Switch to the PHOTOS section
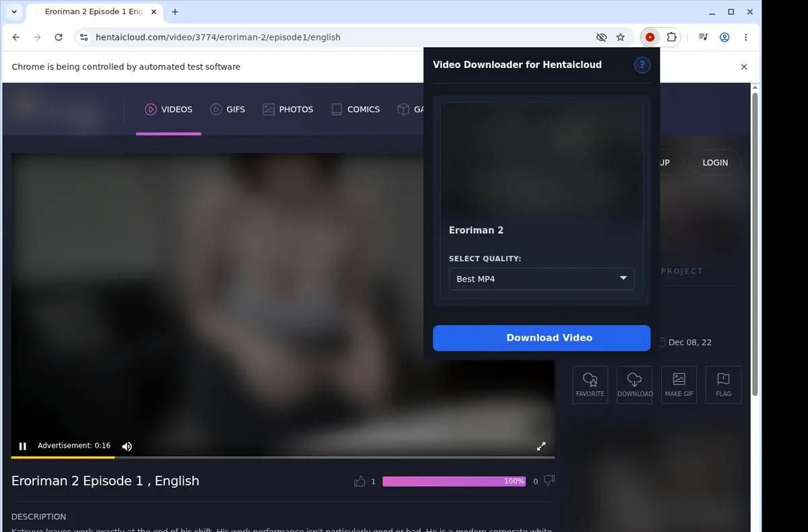The width and height of the screenshot is (808, 532). click(x=288, y=109)
